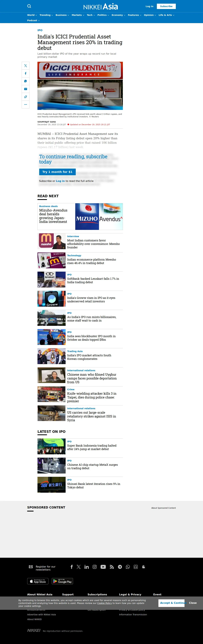Open Information Transmission footer link
This screenshot has height=644, width=203.
pyautogui.click(x=133, y=615)
